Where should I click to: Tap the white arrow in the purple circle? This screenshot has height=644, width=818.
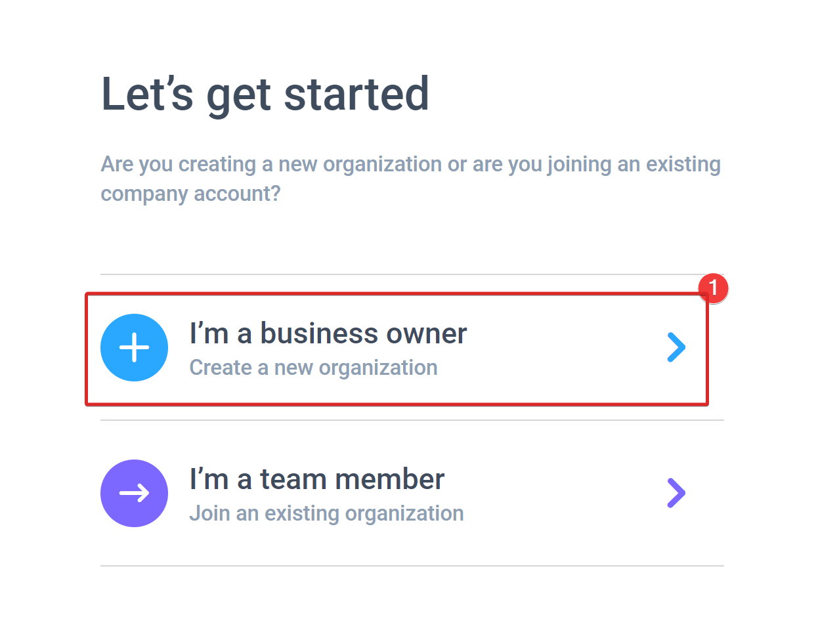(x=134, y=493)
